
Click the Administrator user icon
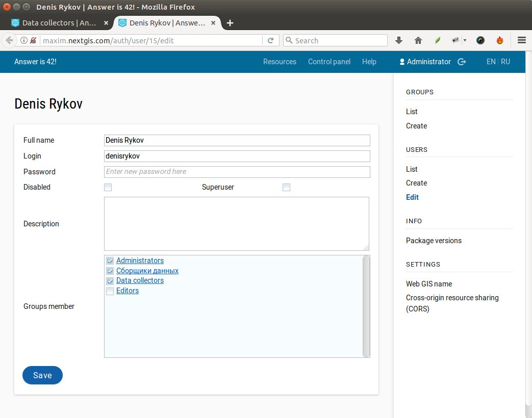pos(403,62)
